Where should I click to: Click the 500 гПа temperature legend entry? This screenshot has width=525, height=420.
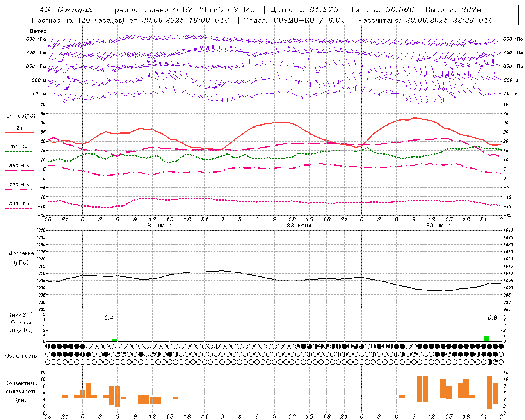(x=19, y=204)
